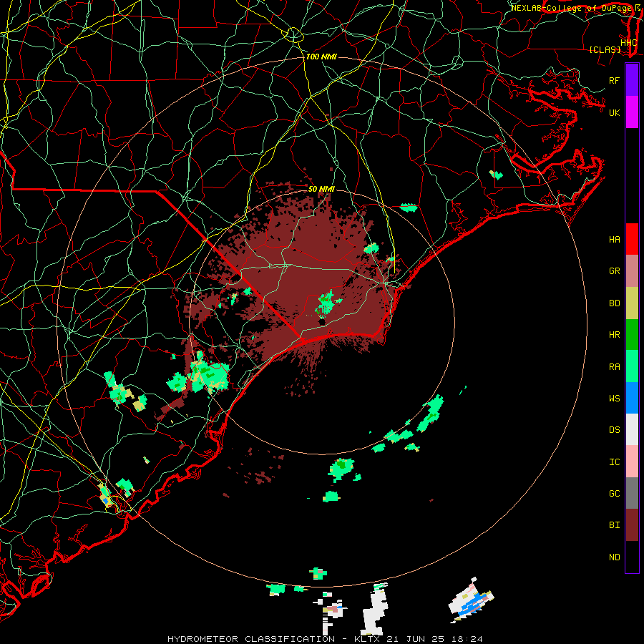644x644 pixels.
Task: Pick the dark green HR legend swatch
Action: click(x=632, y=335)
